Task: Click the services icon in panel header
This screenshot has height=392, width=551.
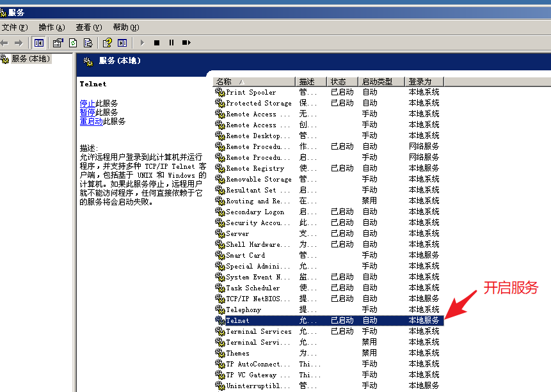Action: (88, 62)
